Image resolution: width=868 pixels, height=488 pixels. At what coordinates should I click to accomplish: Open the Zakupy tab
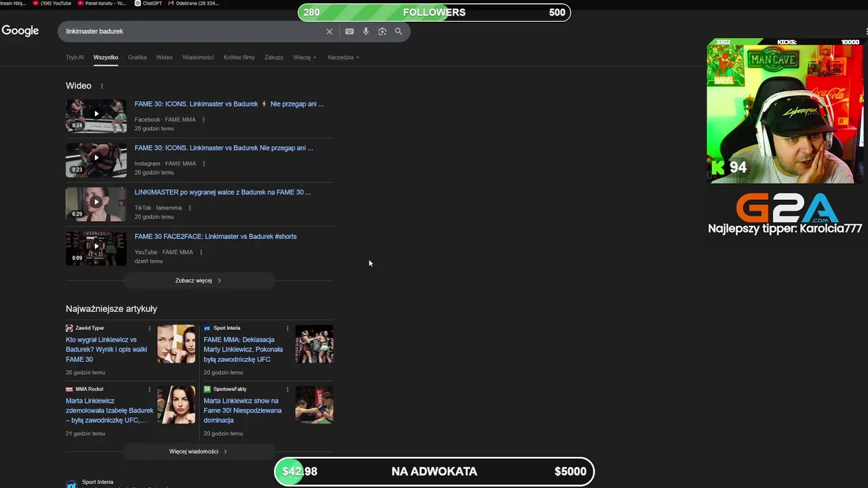pos(274,57)
